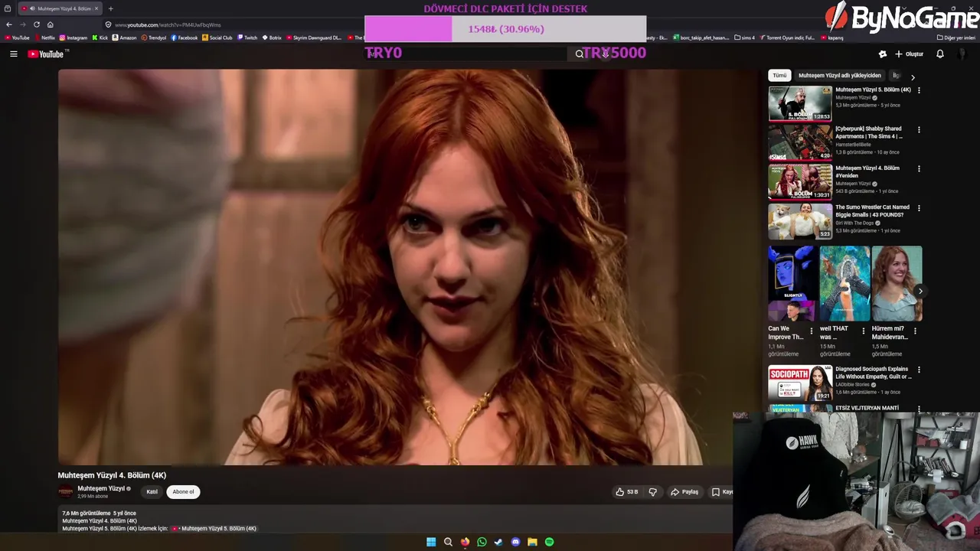Open YouTube notifications bell
This screenshot has height=551, width=980.
point(940,54)
